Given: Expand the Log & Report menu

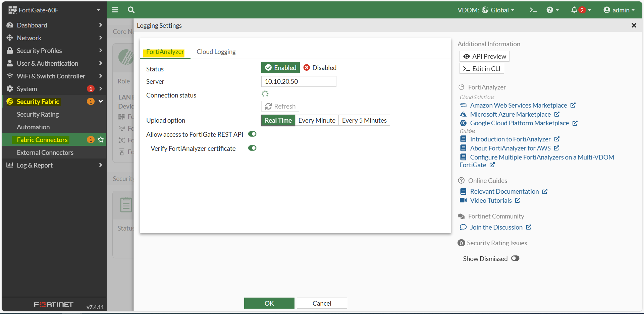Looking at the screenshot, I should pyautogui.click(x=54, y=165).
